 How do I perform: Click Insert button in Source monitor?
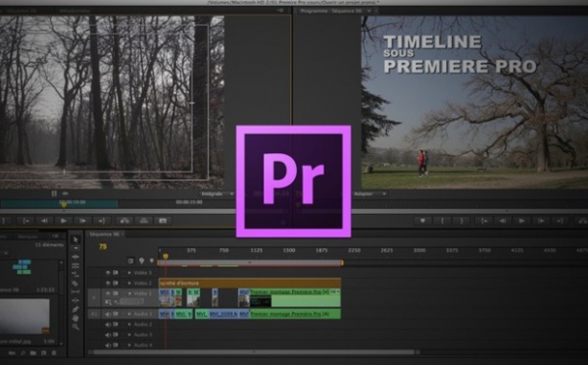[124, 221]
